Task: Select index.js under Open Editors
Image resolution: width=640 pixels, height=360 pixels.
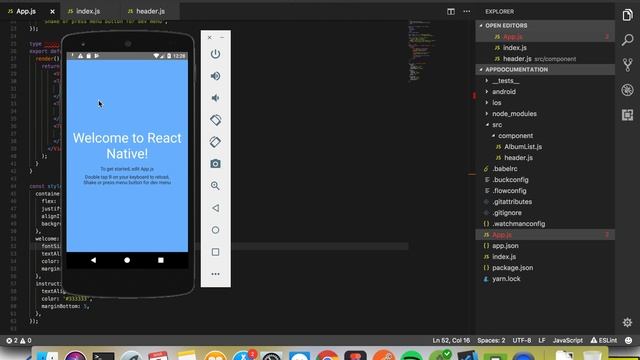Action: pyautogui.click(x=545, y=48)
